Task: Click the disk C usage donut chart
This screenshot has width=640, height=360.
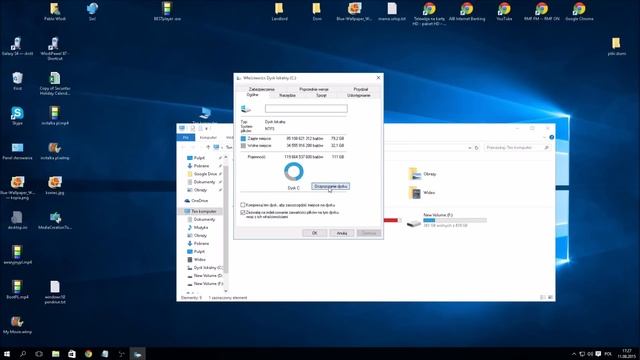Action: tap(293, 171)
